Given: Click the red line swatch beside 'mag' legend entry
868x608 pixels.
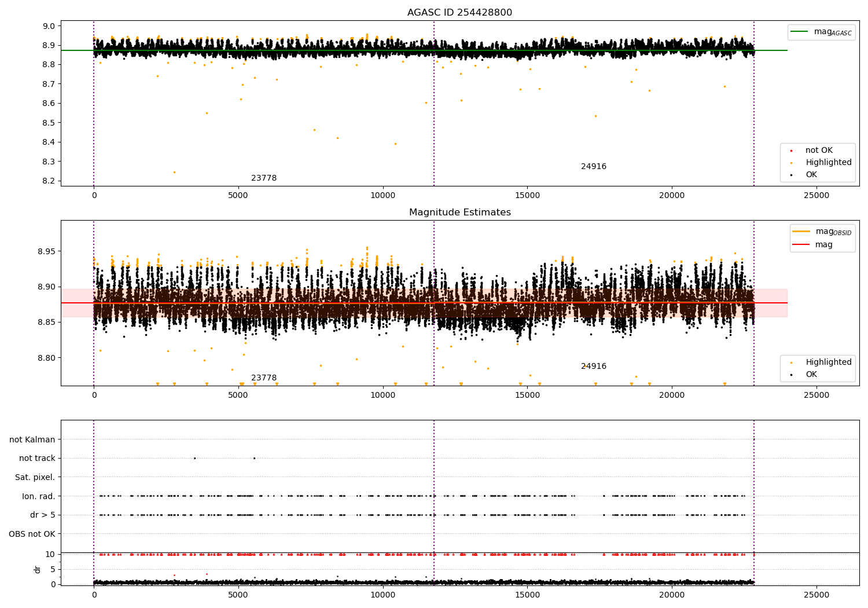Looking at the screenshot, I should (x=801, y=245).
